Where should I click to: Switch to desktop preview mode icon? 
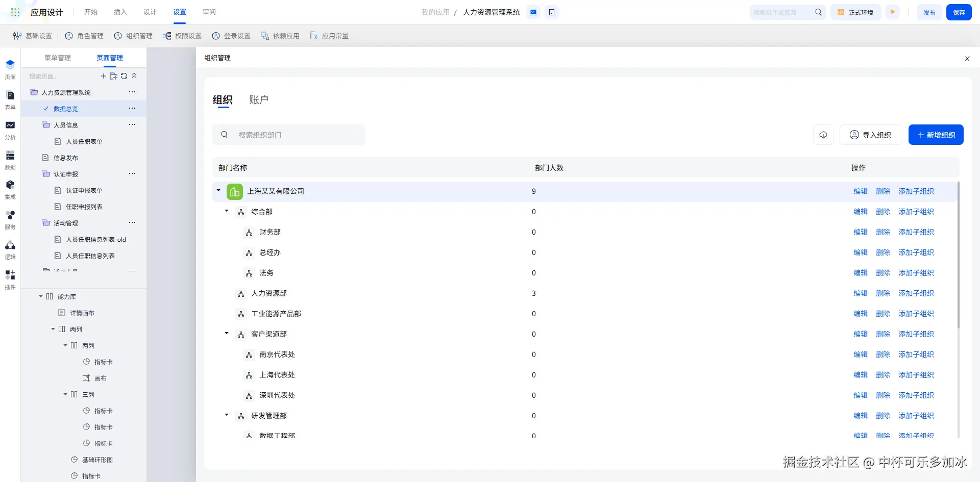(x=533, y=12)
